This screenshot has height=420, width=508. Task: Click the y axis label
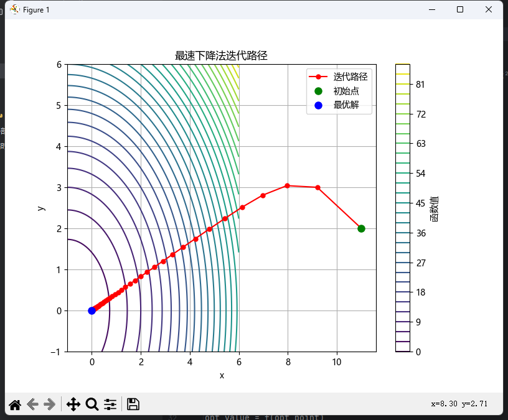41,208
